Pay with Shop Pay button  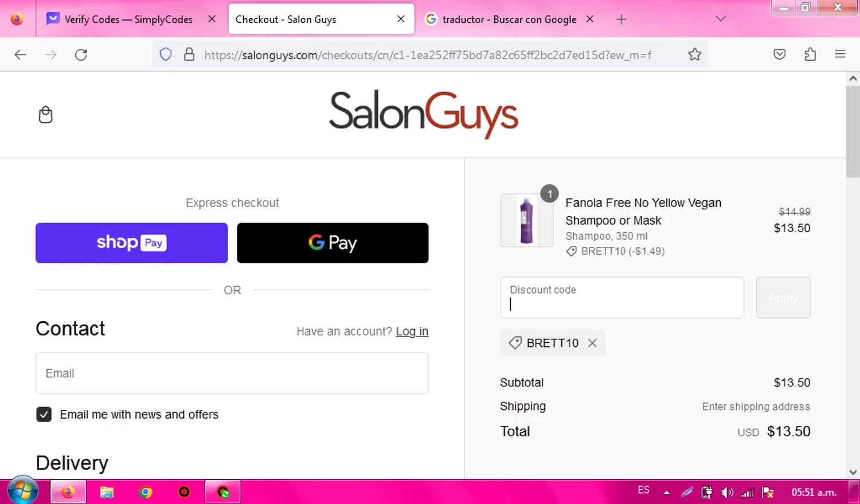click(132, 243)
